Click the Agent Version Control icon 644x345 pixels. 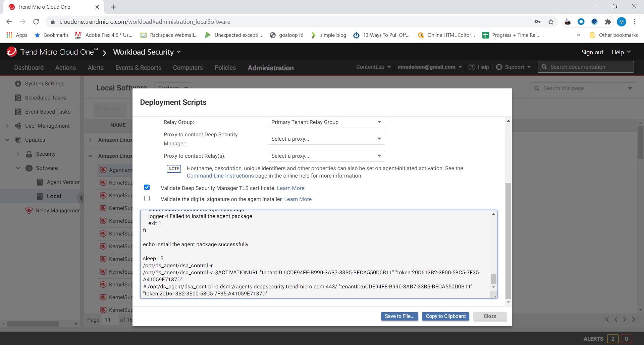coord(40,182)
